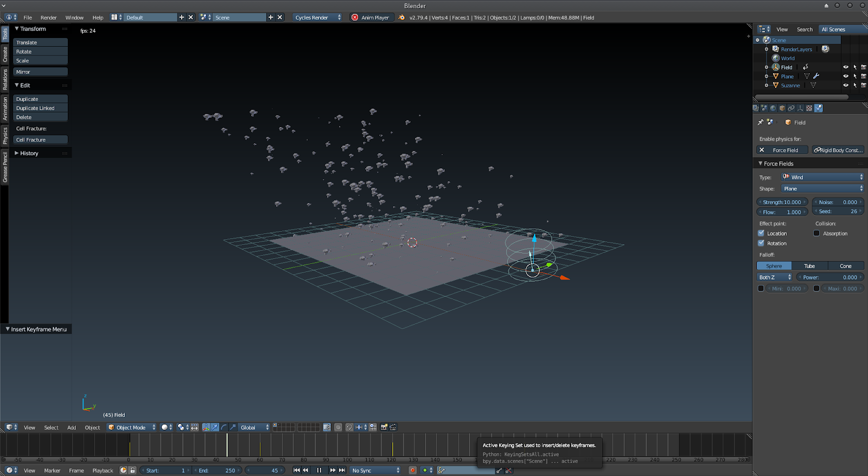868x476 pixels.
Task: Switch to the Animation tab in tool shelf
Action: point(5,108)
